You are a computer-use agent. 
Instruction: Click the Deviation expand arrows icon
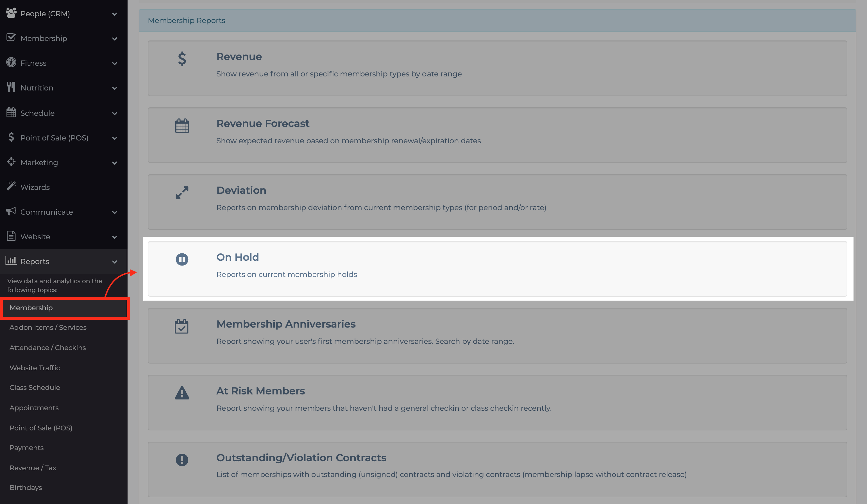[x=182, y=193]
